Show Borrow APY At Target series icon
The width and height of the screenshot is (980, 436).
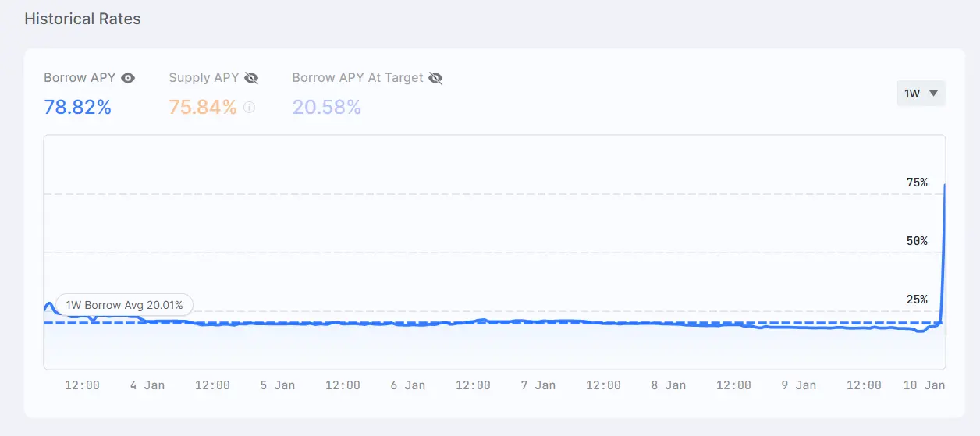pos(435,78)
